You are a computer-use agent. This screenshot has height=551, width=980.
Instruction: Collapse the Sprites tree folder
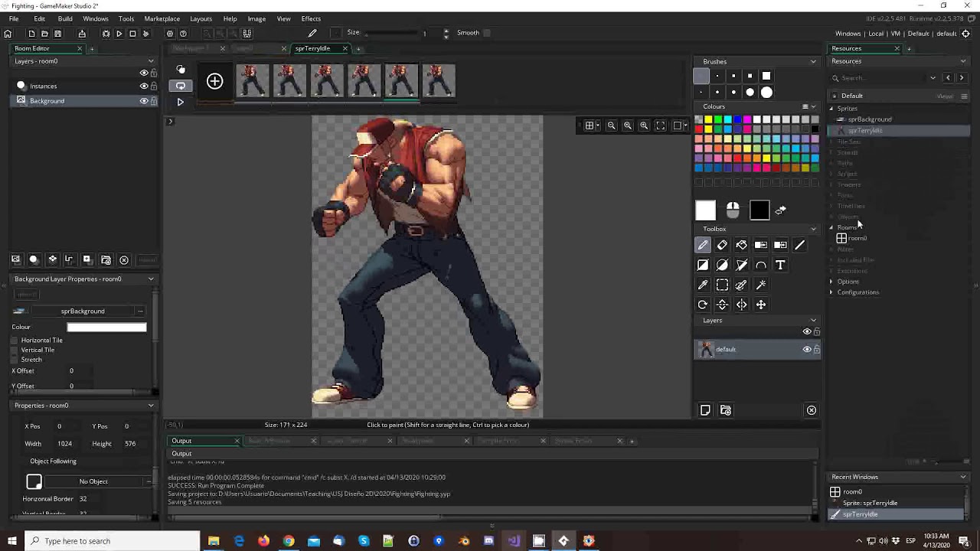click(831, 109)
